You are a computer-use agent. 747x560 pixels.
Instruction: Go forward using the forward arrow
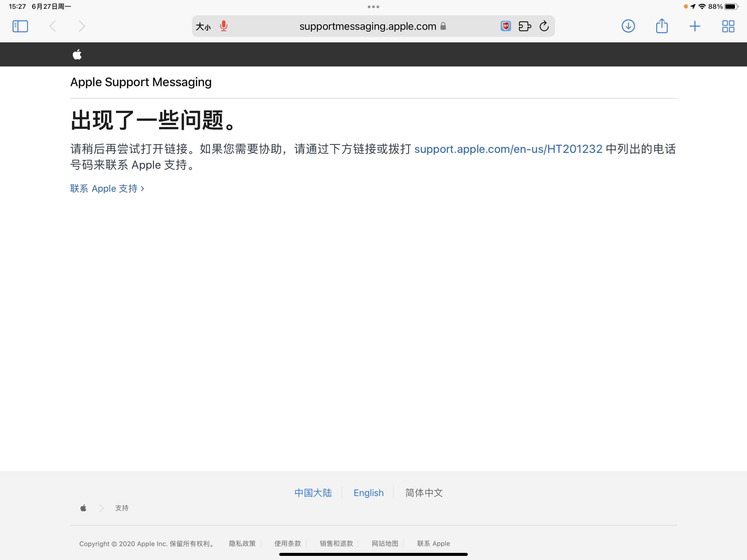[x=82, y=26]
